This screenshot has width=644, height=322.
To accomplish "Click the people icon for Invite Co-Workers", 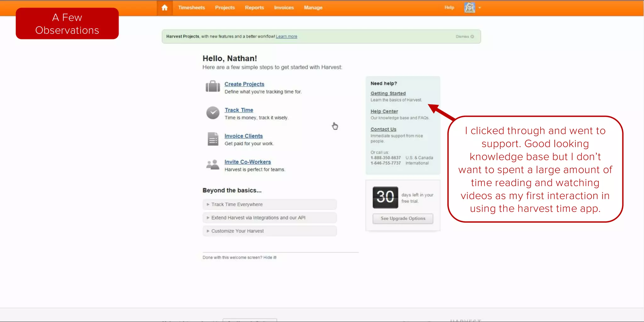I will 213,164.
